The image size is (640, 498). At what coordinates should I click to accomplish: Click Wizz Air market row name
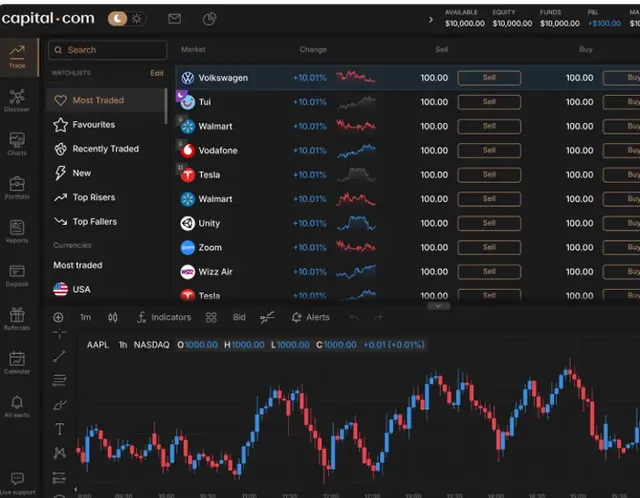click(x=215, y=271)
